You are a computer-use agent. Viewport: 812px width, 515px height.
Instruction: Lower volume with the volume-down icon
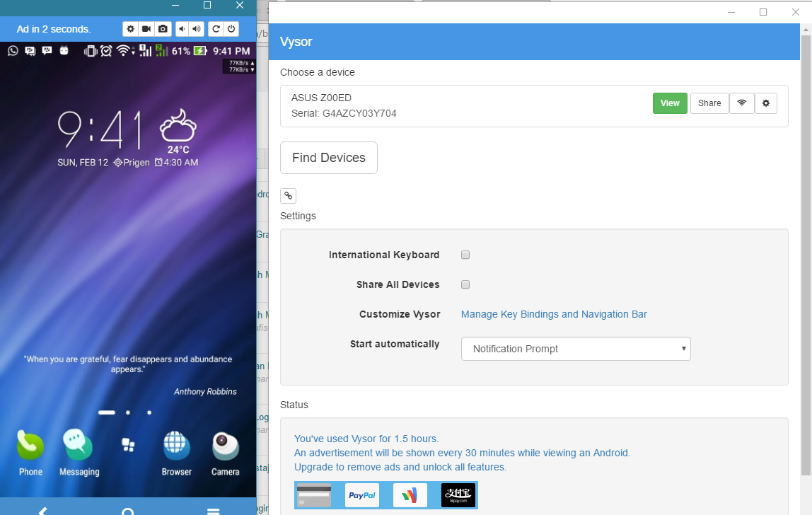182,29
